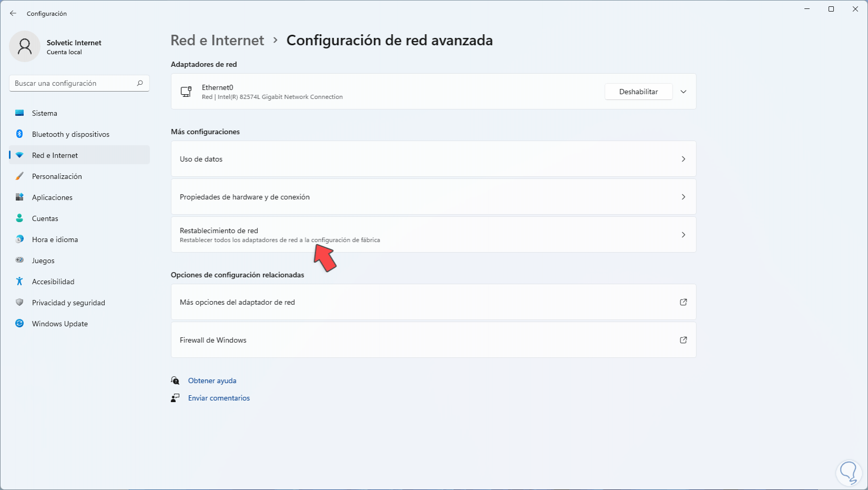Viewport: 868px width, 490px height.
Task: Click the Enviar comentarios link
Action: click(219, 398)
